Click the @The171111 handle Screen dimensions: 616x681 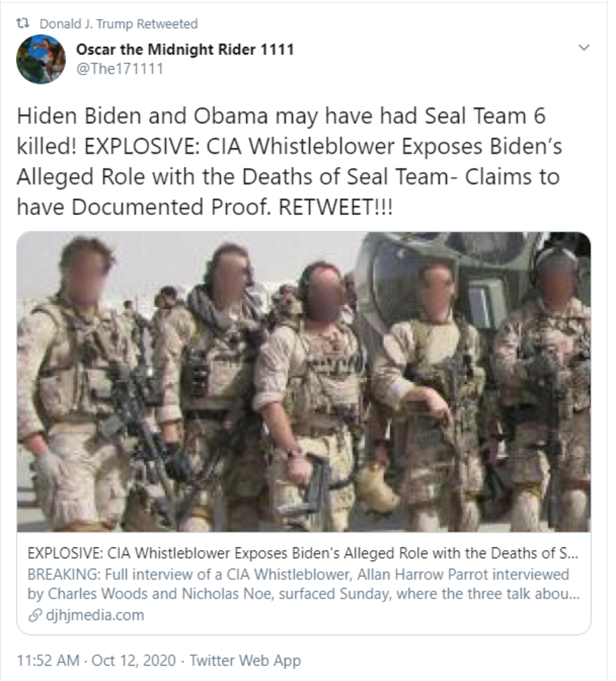coord(120,69)
